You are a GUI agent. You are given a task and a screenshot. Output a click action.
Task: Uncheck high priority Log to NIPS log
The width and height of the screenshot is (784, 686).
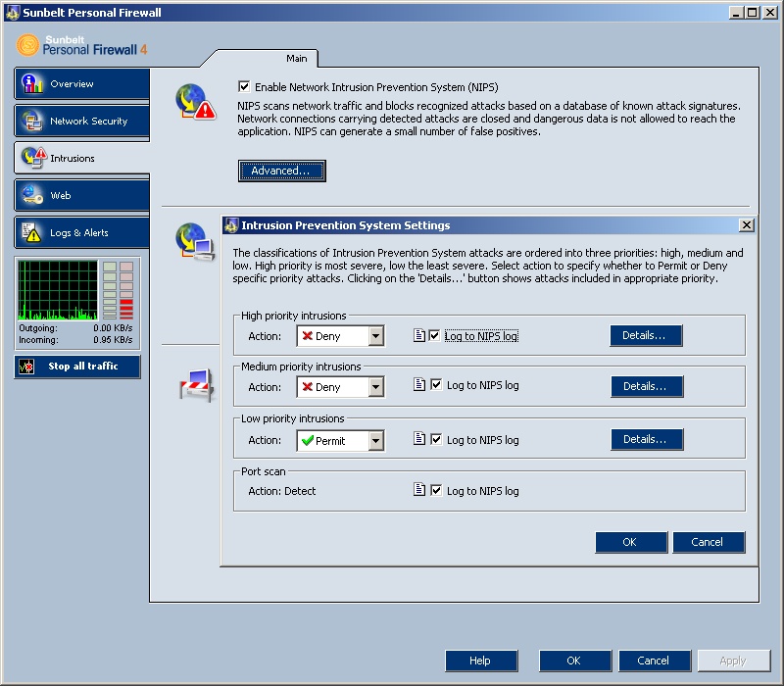point(435,336)
